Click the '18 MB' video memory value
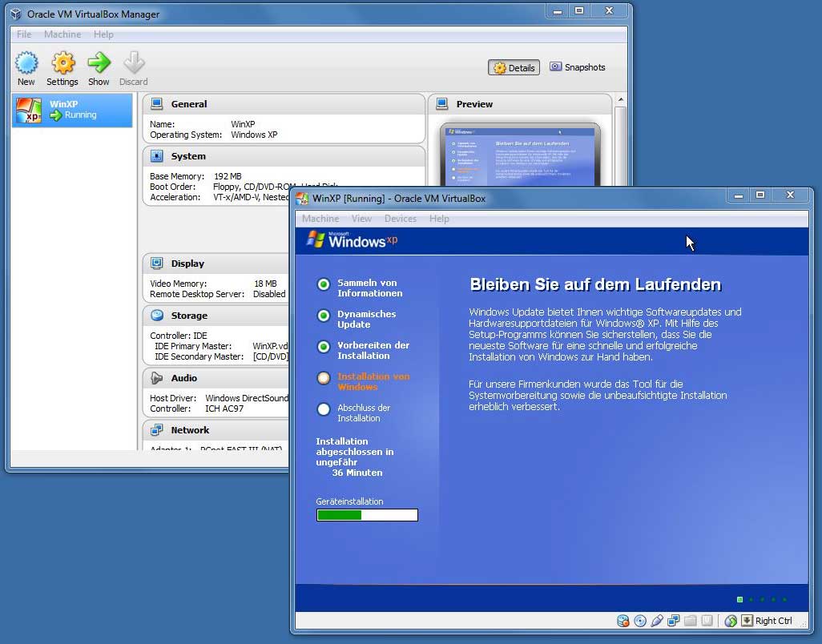Image resolution: width=822 pixels, height=644 pixels. [x=265, y=284]
